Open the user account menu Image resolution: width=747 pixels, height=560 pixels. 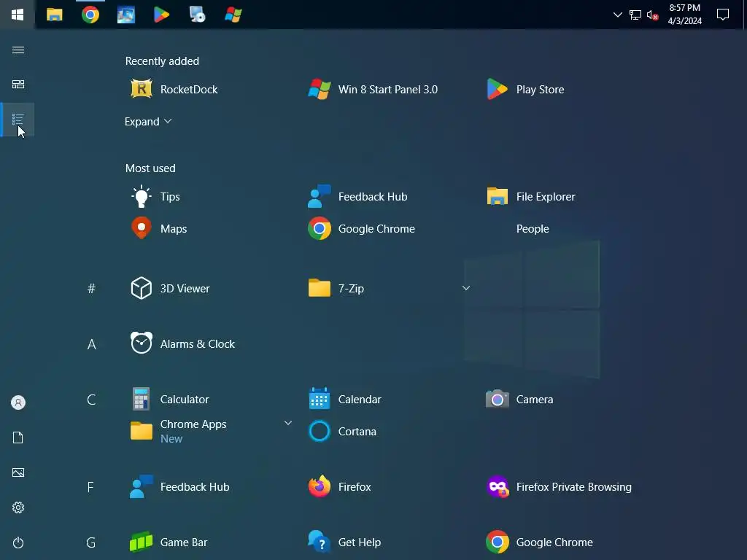click(x=18, y=402)
